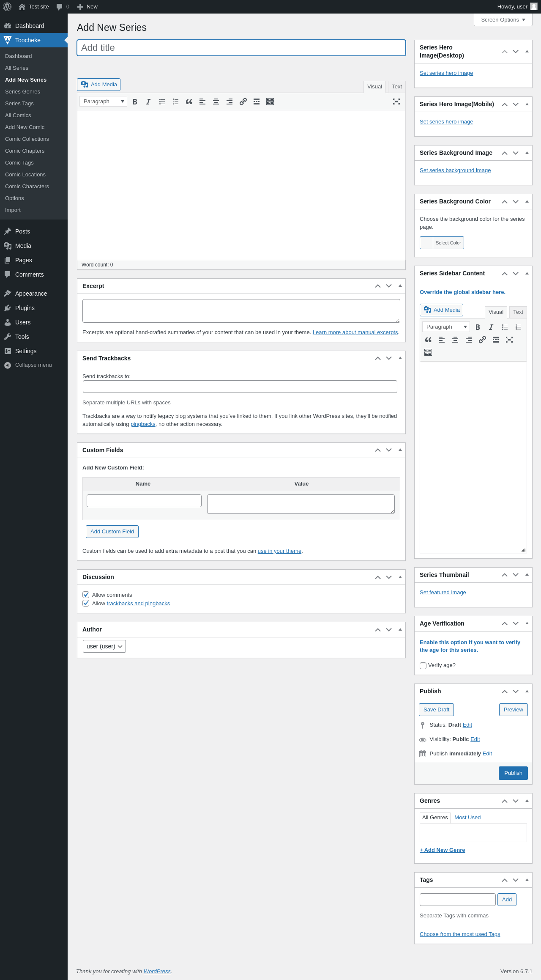Open Series Genres in sidebar menu
541x980 pixels.
coord(22,92)
